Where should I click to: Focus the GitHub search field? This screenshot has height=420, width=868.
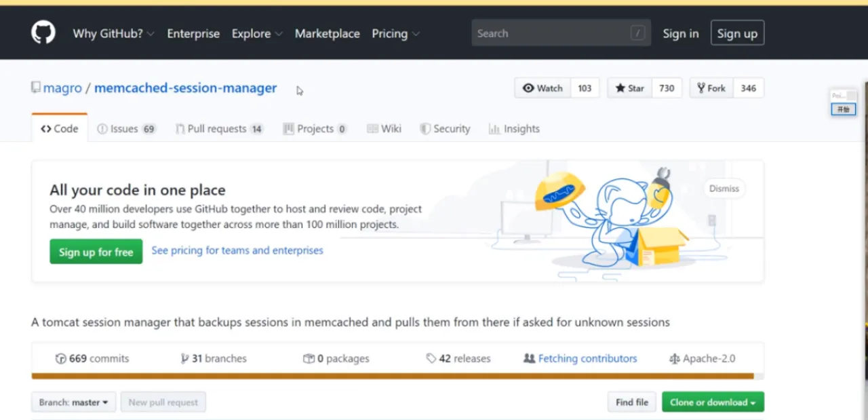point(553,33)
